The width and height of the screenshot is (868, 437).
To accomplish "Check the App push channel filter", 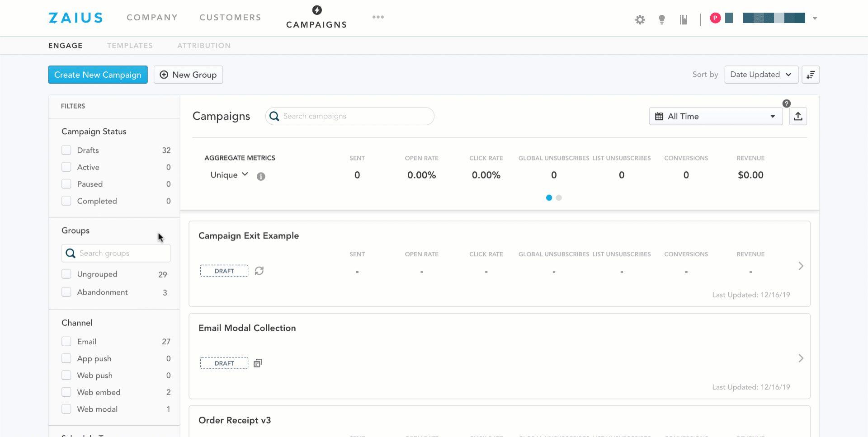I will tap(66, 358).
